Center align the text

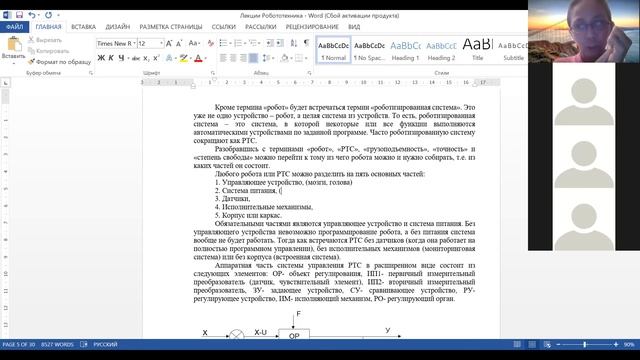(233, 58)
